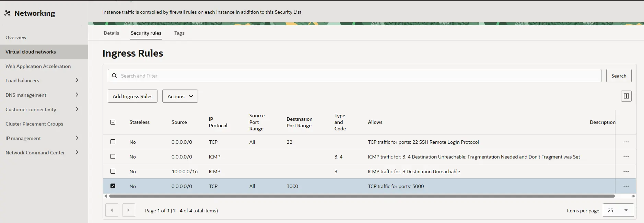The height and width of the screenshot is (223, 644).
Task: Click the previous page arrow
Action: tap(112, 210)
